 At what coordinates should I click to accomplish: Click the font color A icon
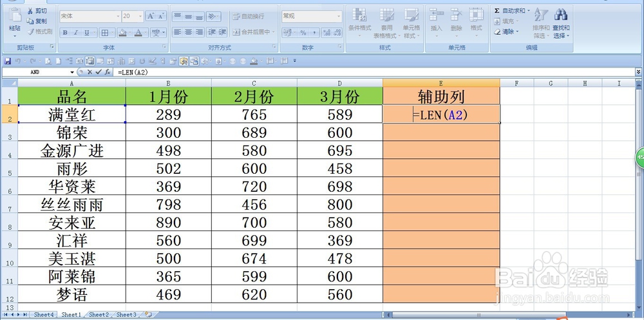point(138,32)
